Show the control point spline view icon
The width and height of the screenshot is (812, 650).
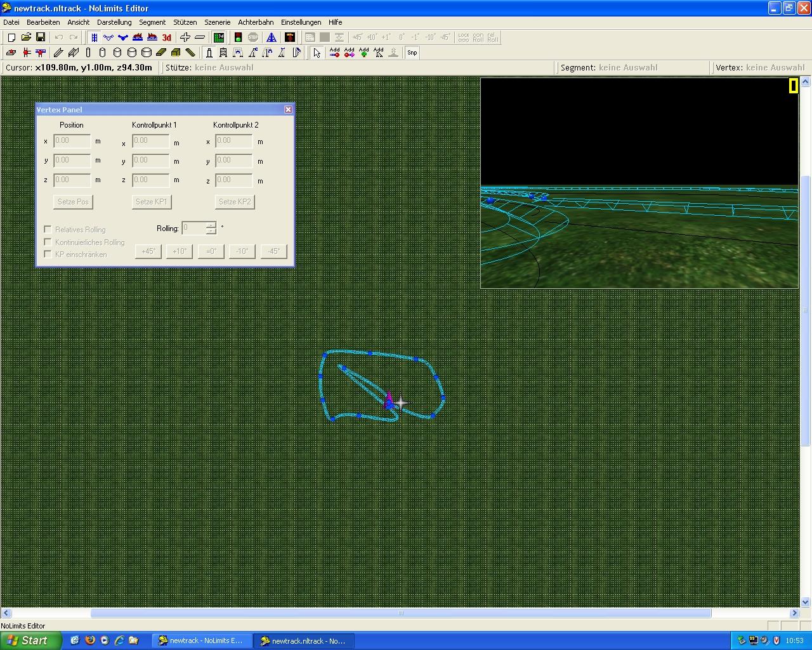pos(108,37)
